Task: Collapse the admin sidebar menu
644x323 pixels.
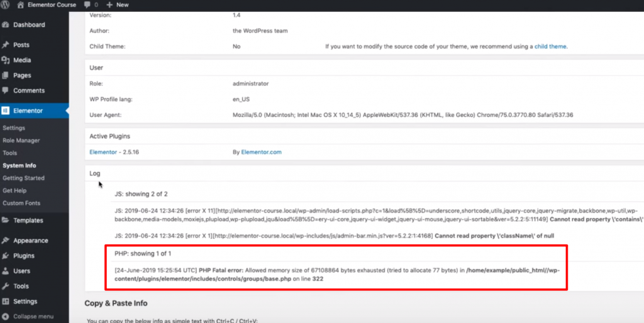Action: [28, 317]
